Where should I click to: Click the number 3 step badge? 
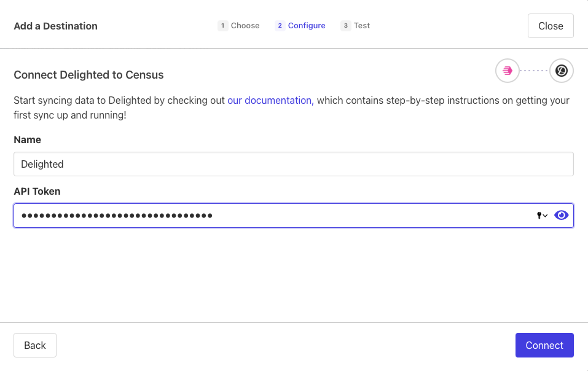coord(346,26)
